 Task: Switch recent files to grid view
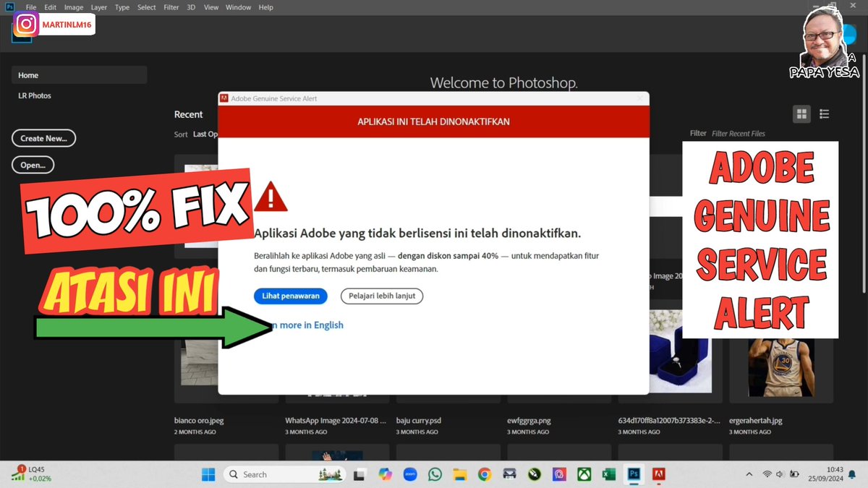point(801,114)
